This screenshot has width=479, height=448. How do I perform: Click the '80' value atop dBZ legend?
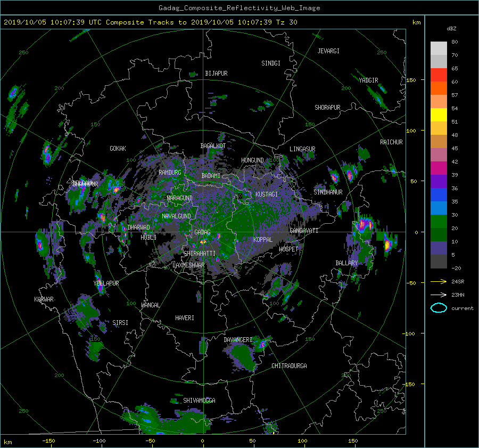coord(455,42)
